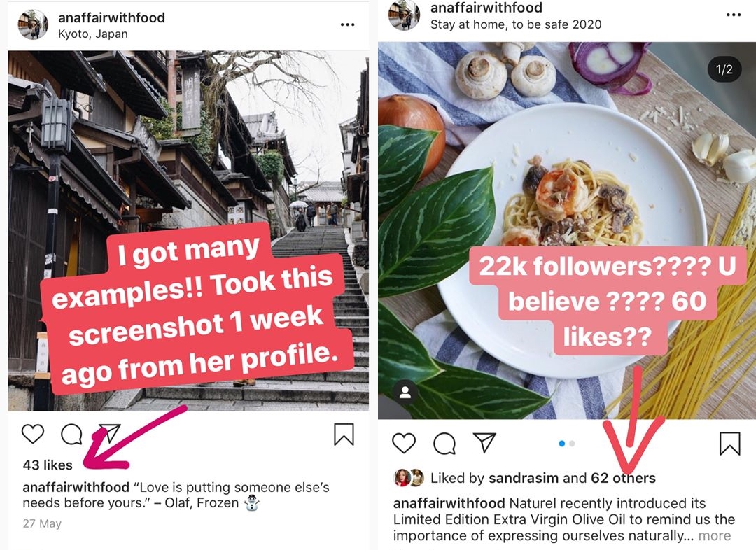
Task: Open the "43 likes" list
Action: [48, 465]
